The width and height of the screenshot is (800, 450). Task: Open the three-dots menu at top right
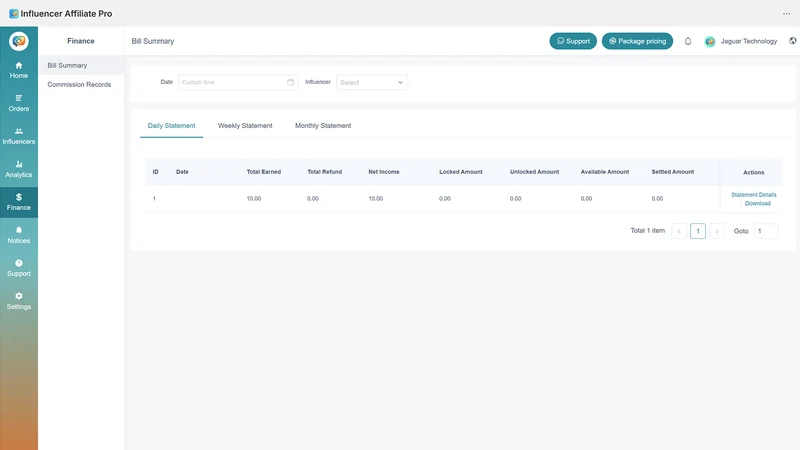pos(786,14)
